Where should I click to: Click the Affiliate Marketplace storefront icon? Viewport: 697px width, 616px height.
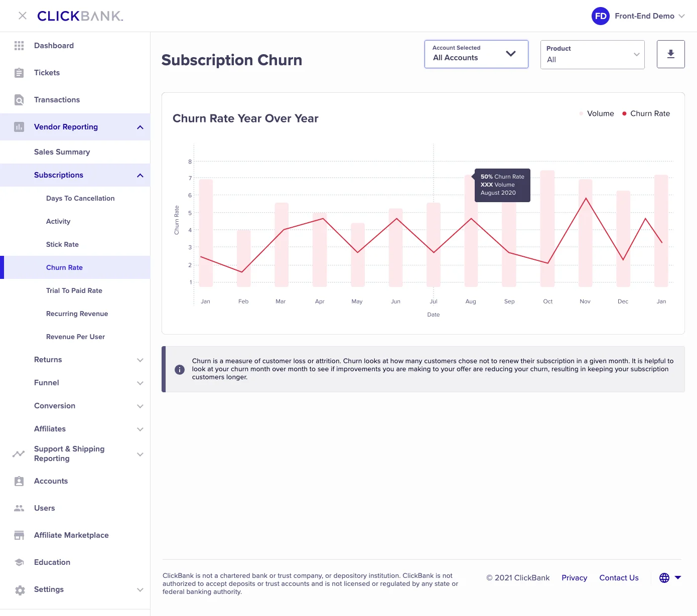pyautogui.click(x=19, y=535)
